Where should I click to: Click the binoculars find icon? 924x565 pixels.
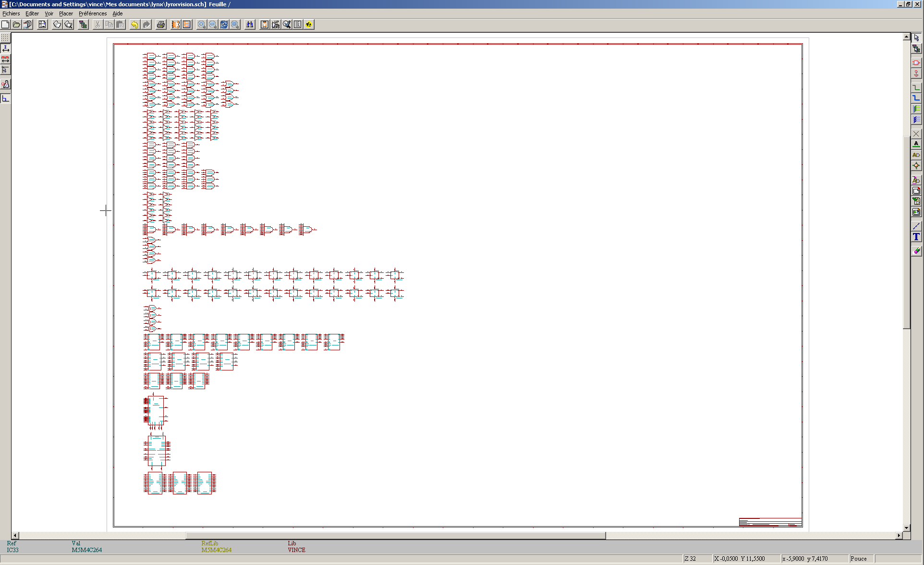[x=250, y=25]
